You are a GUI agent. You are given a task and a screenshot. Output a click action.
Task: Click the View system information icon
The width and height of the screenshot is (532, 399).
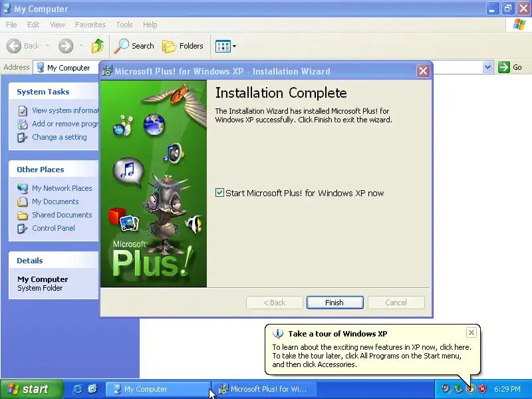(23, 110)
